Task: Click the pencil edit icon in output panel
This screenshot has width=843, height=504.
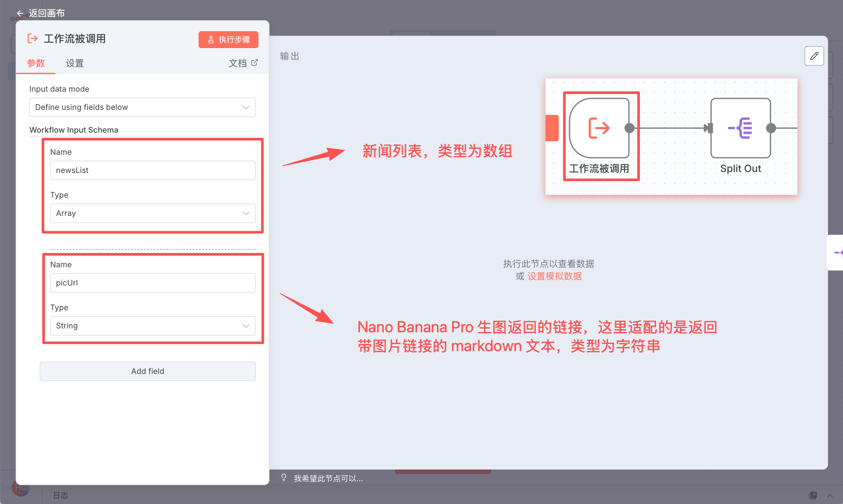Action: (814, 56)
